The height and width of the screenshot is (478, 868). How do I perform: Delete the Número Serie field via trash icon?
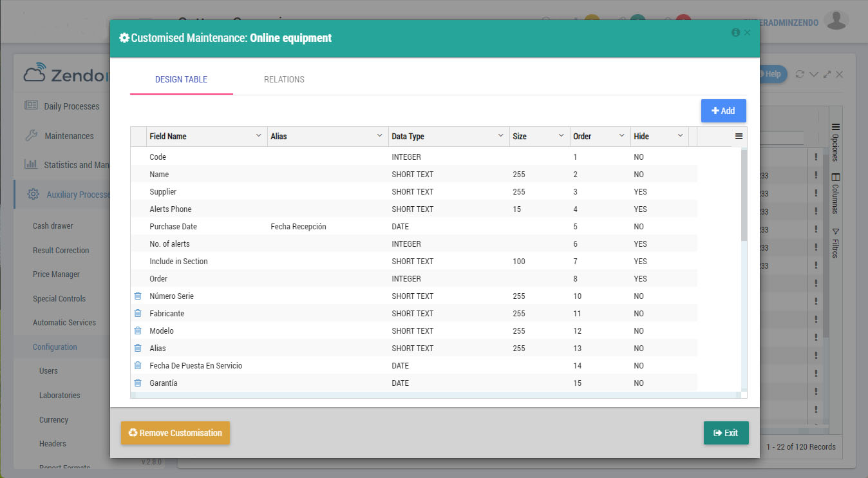pos(137,296)
